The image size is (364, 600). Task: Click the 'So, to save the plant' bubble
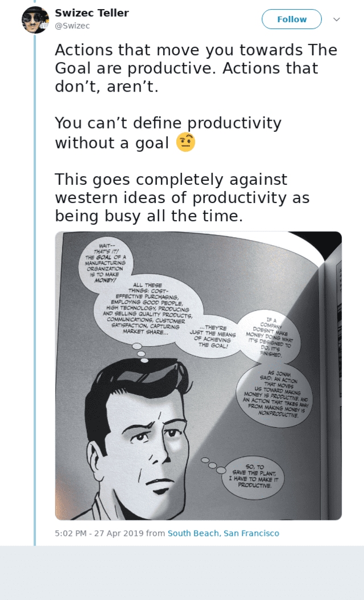click(x=254, y=477)
